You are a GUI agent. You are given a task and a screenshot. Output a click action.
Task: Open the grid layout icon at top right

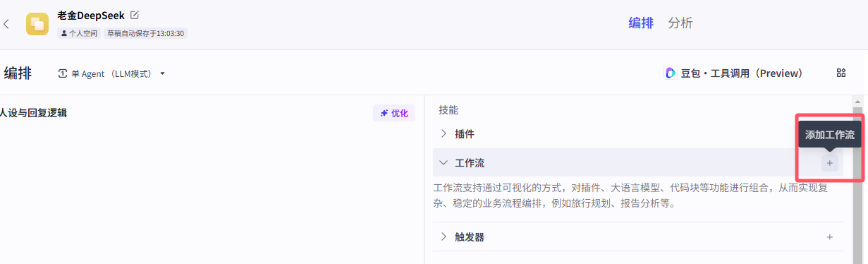point(841,73)
